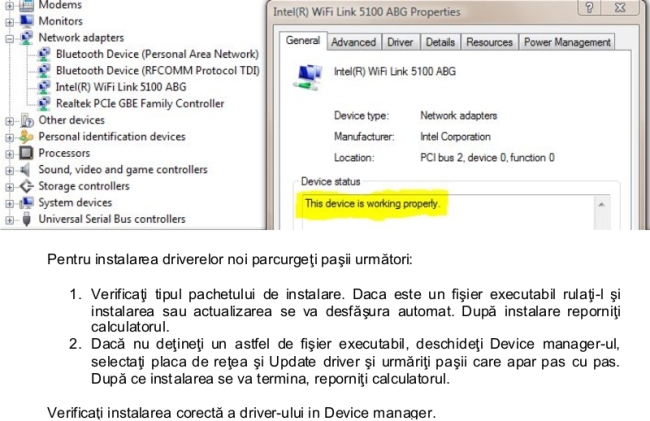Select Realtek PCIe GBE Family Controller
Screen dimensions: 650x421
pos(140,104)
